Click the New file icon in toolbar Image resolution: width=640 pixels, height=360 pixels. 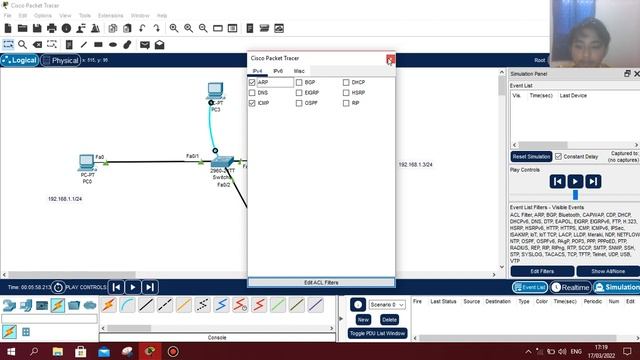click(8, 28)
